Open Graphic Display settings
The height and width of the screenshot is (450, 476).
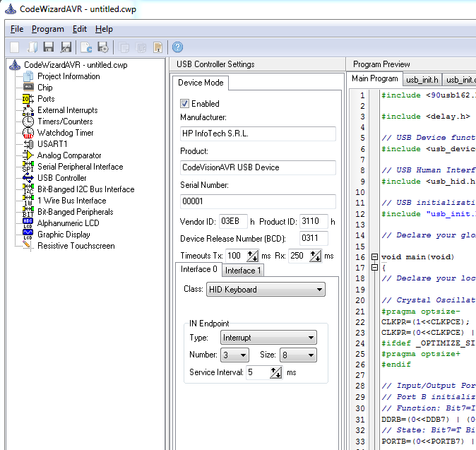pos(64,235)
